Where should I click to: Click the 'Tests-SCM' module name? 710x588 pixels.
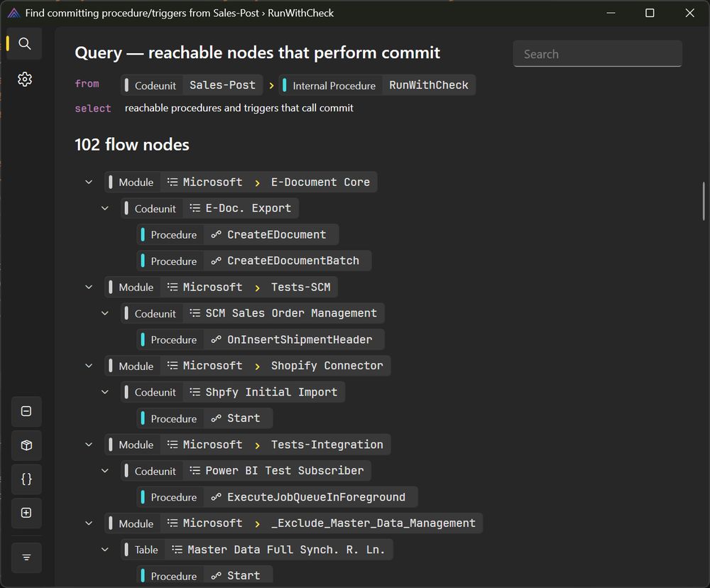(300, 287)
